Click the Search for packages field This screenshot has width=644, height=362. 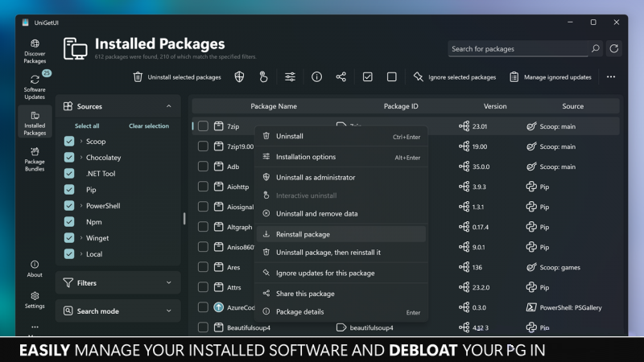(x=518, y=49)
